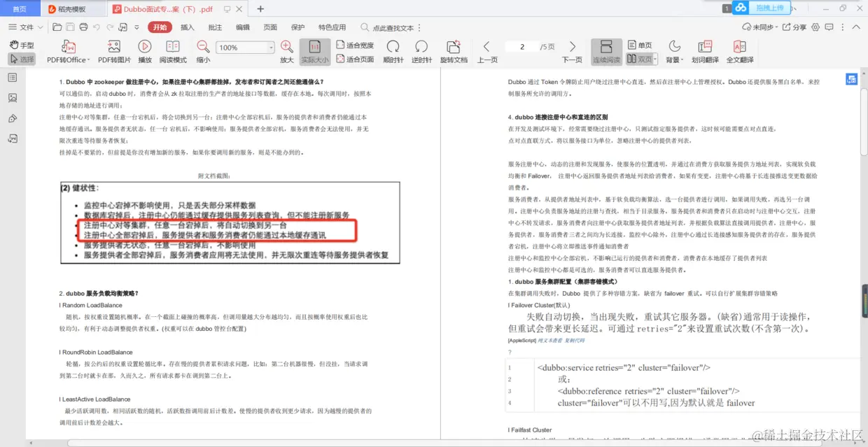Screen dimensions: 868x447
Task: Click the PDF转图片 icon
Action: 114,46
